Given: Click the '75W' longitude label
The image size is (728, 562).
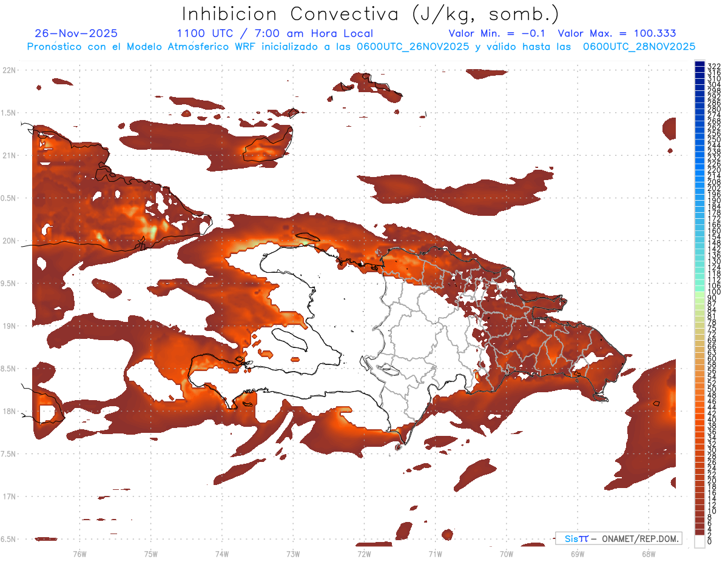Looking at the screenshot, I should pyautogui.click(x=150, y=553).
